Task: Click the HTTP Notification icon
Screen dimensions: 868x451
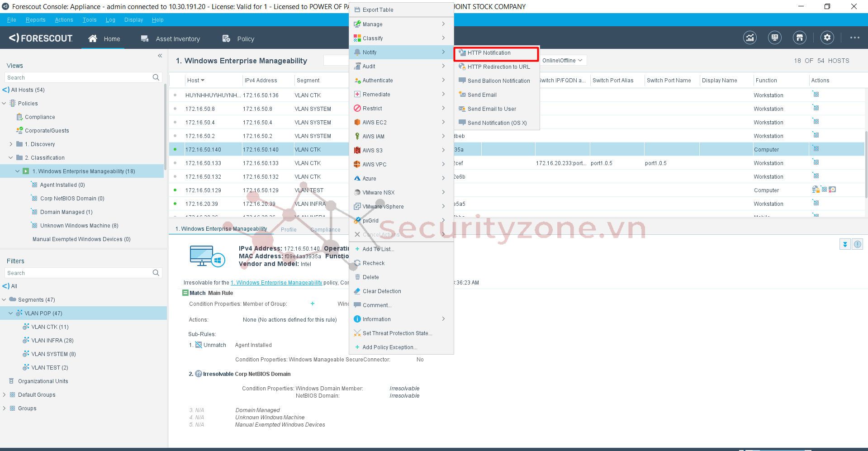Action: click(x=462, y=52)
